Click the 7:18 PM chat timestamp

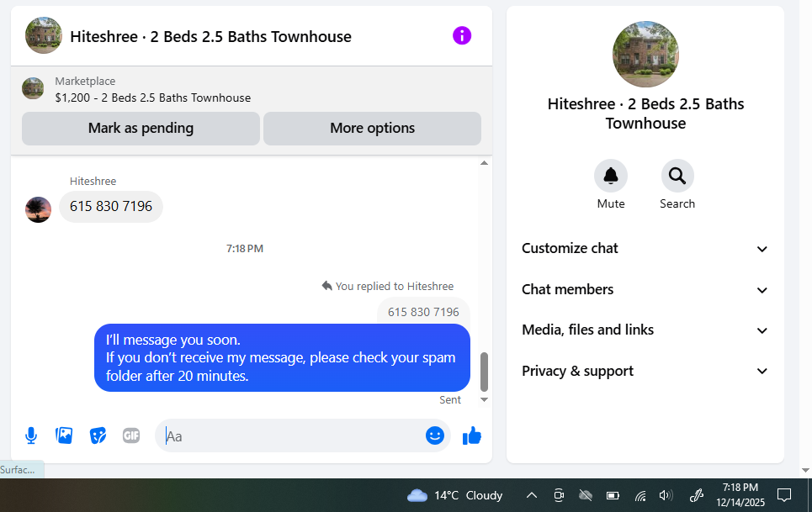pos(244,249)
